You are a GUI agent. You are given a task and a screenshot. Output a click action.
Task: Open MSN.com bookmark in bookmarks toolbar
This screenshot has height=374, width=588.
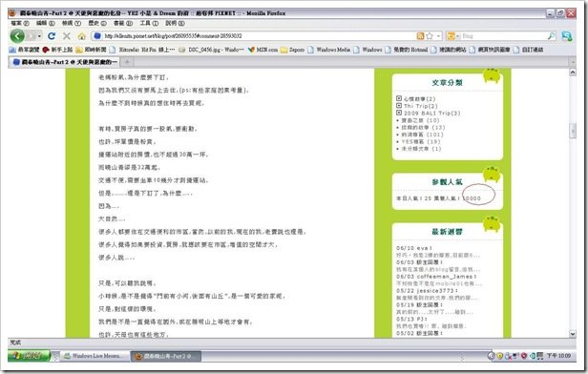click(x=262, y=50)
